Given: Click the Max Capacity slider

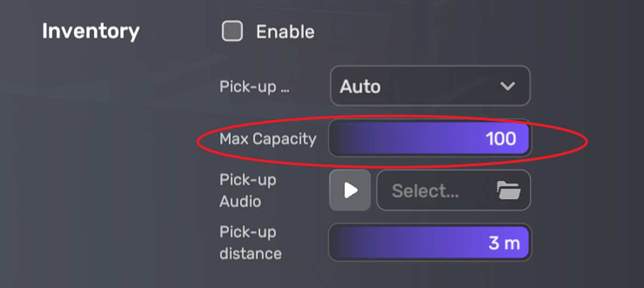Looking at the screenshot, I should point(430,138).
